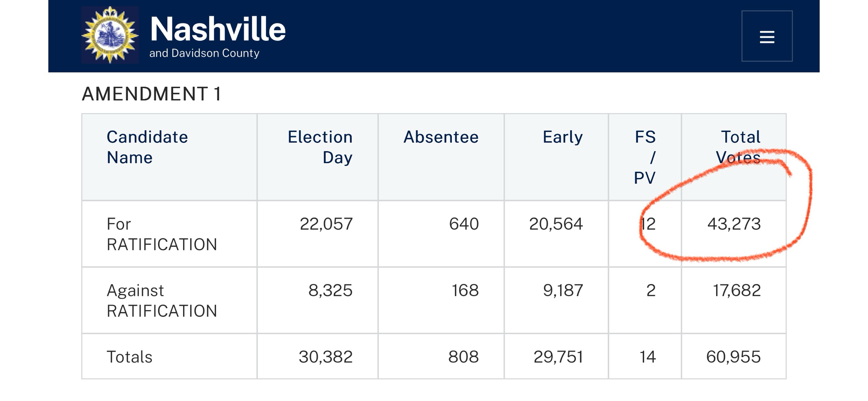Click the Candidate Name column header
The width and height of the screenshot is (868, 401).
point(147,147)
